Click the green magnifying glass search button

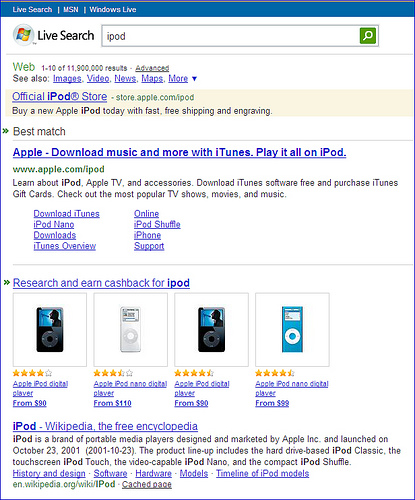(368, 36)
